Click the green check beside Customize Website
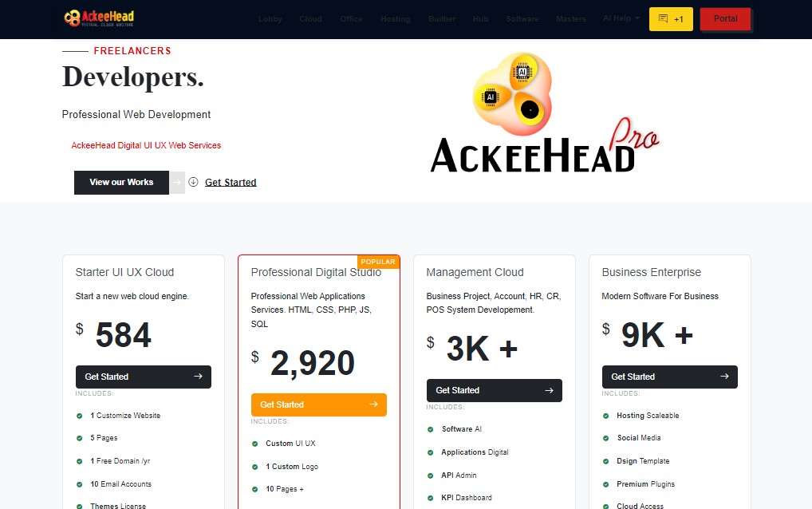 click(80, 416)
